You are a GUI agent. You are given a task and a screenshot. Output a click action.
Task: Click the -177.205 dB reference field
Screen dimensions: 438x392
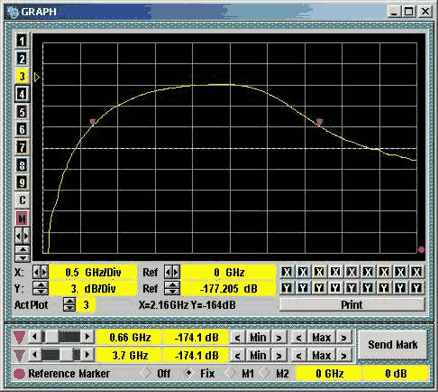[x=229, y=288]
